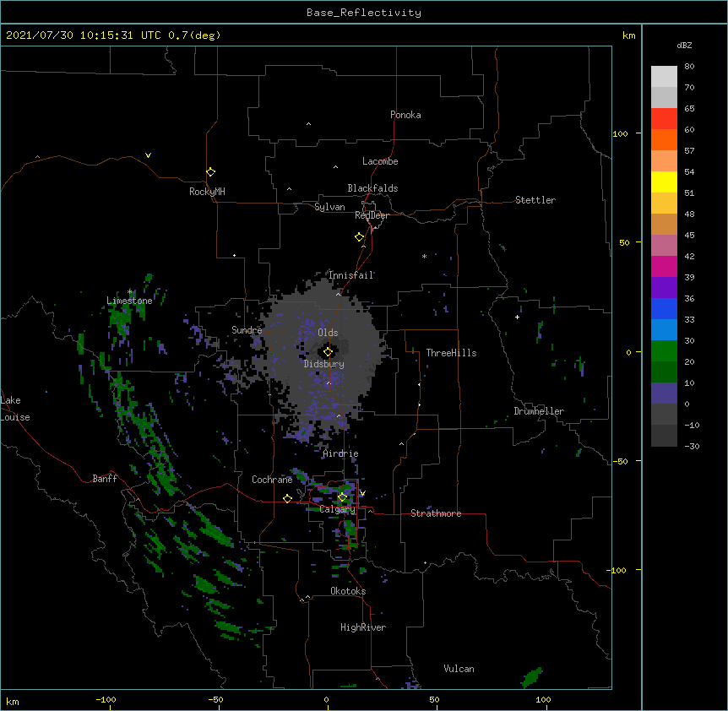Click the Lacombe city label

coord(380,161)
